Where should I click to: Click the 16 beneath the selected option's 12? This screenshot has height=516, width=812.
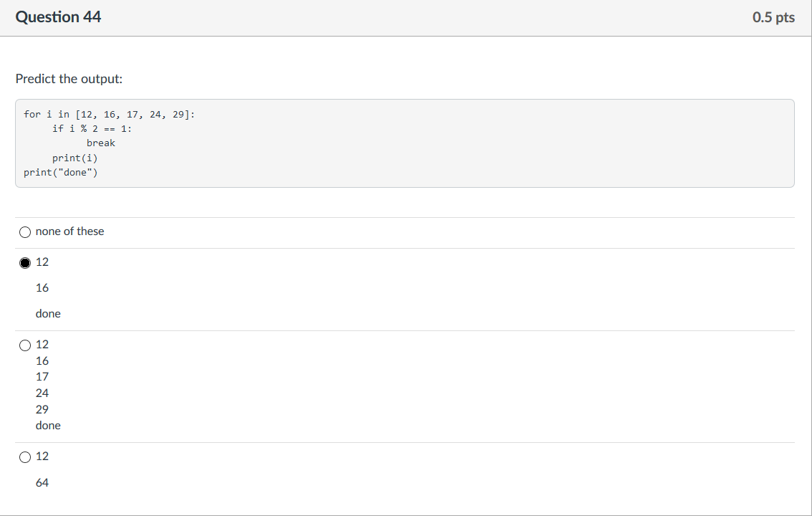point(42,288)
